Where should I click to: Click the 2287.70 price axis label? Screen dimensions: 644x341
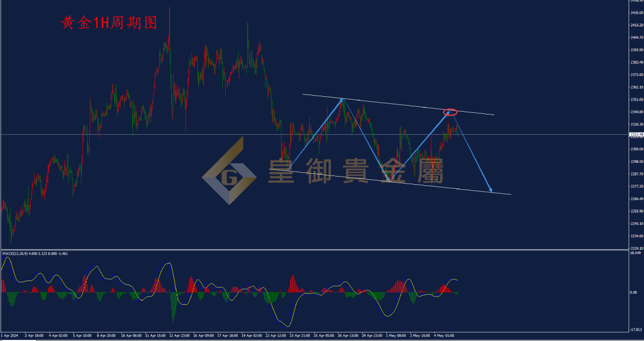tap(637, 174)
